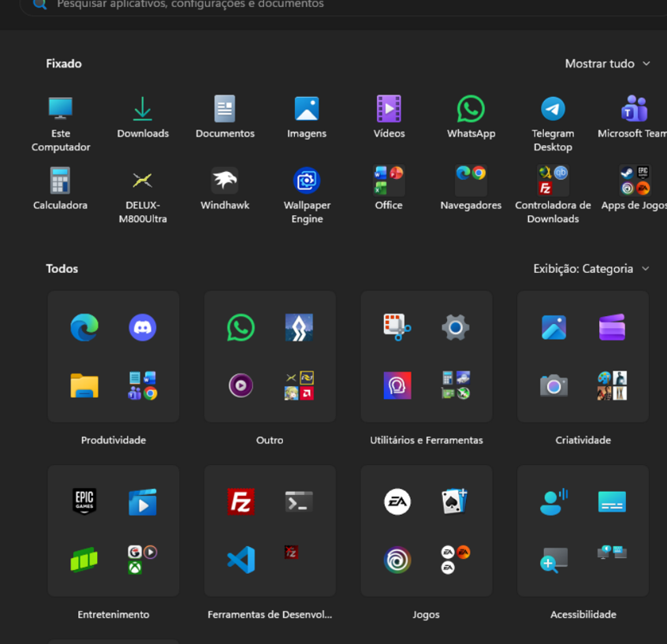The height and width of the screenshot is (644, 667).
Task: Expand more apps in Jogos group
Action: tap(456, 560)
